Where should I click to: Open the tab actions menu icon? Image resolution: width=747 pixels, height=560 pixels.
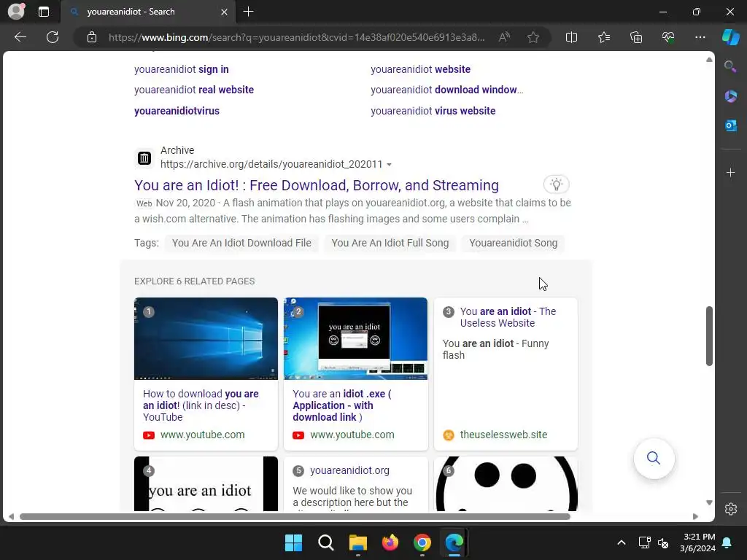pyautogui.click(x=44, y=12)
